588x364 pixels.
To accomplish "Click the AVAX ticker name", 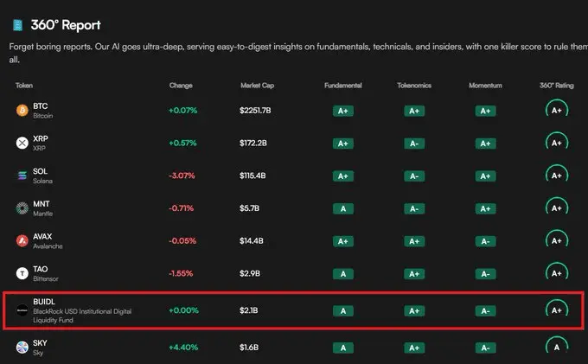I will (42, 237).
